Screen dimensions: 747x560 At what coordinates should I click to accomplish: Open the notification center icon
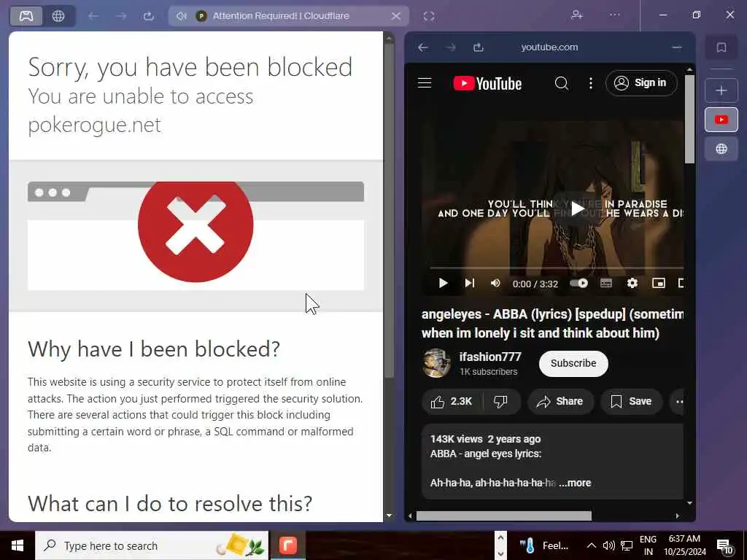724,547
